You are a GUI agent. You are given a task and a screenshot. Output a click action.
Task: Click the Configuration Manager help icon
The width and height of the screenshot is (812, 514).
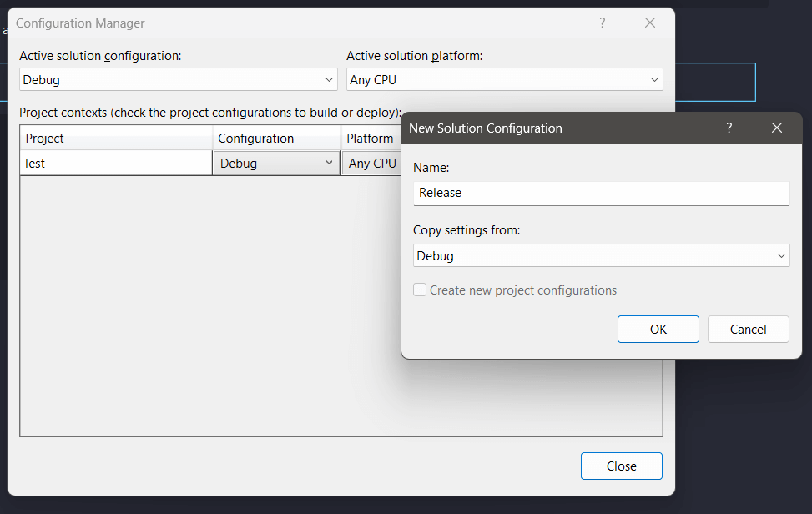[x=602, y=23]
